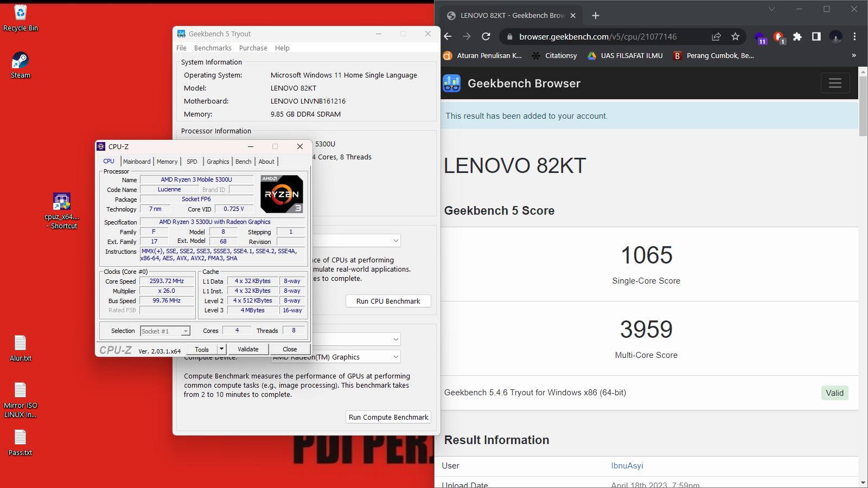Reload the Geekbench Browser page
The width and height of the screenshot is (868, 488).
click(x=486, y=36)
